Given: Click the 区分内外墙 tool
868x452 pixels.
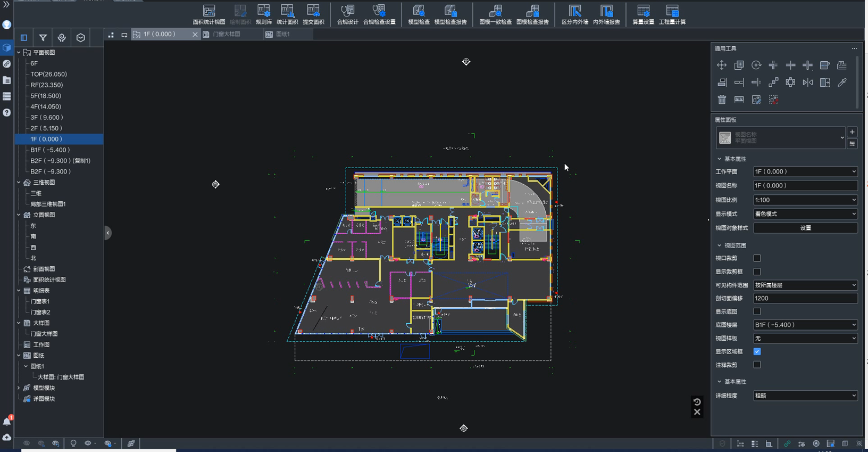Looking at the screenshot, I should click(574, 14).
